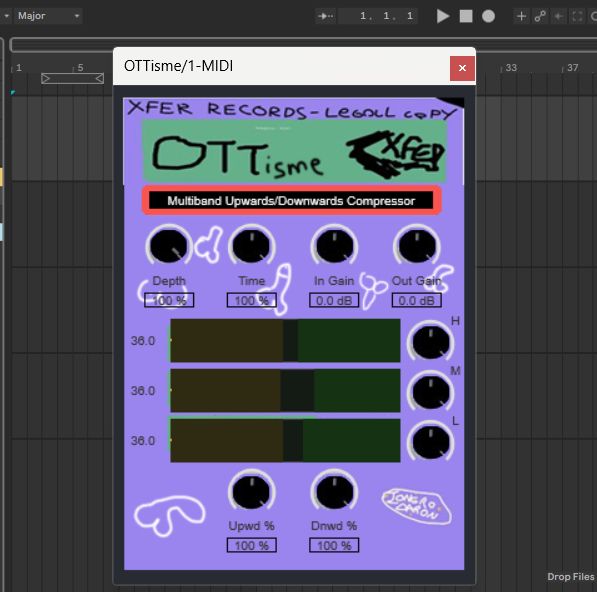The image size is (597, 592).
Task: Click bar 37 on the timeline ruler
Action: pyautogui.click(x=573, y=68)
